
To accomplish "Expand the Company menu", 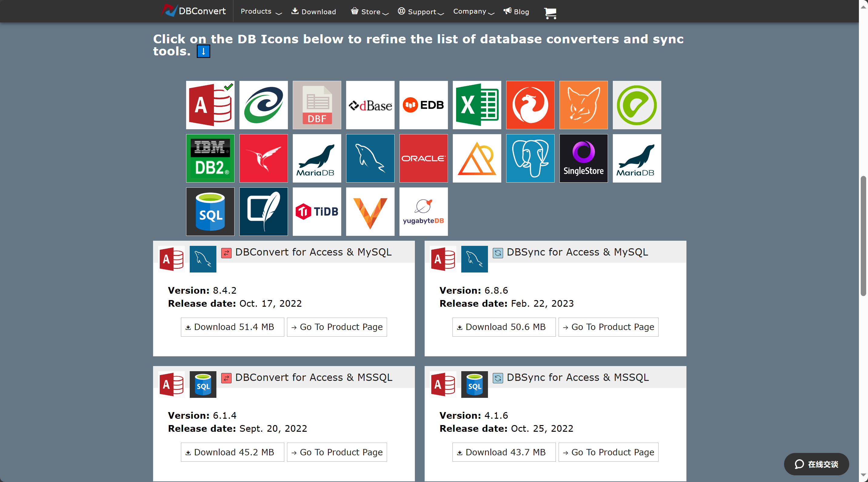I will tap(473, 12).
